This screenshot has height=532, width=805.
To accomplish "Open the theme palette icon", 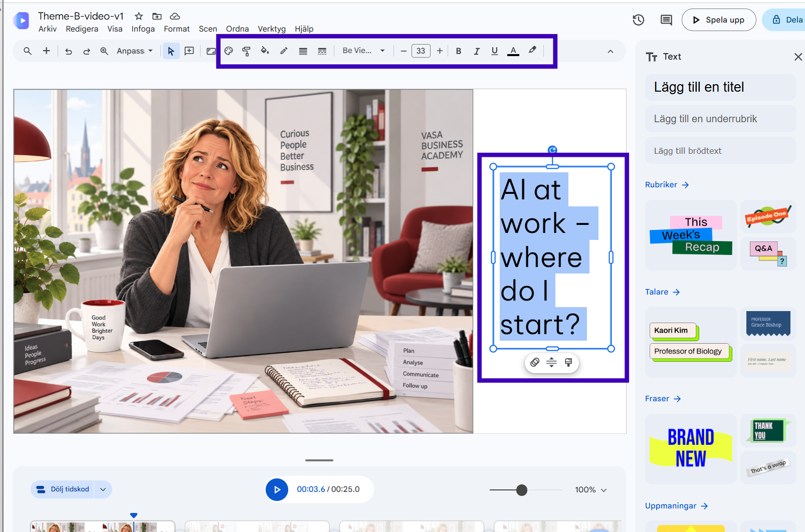I will click(229, 51).
